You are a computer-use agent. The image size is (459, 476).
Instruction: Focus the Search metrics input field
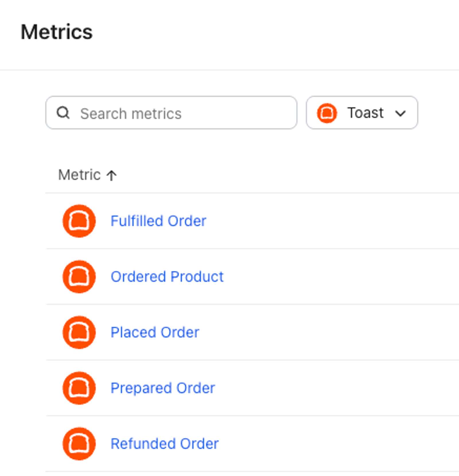(171, 113)
